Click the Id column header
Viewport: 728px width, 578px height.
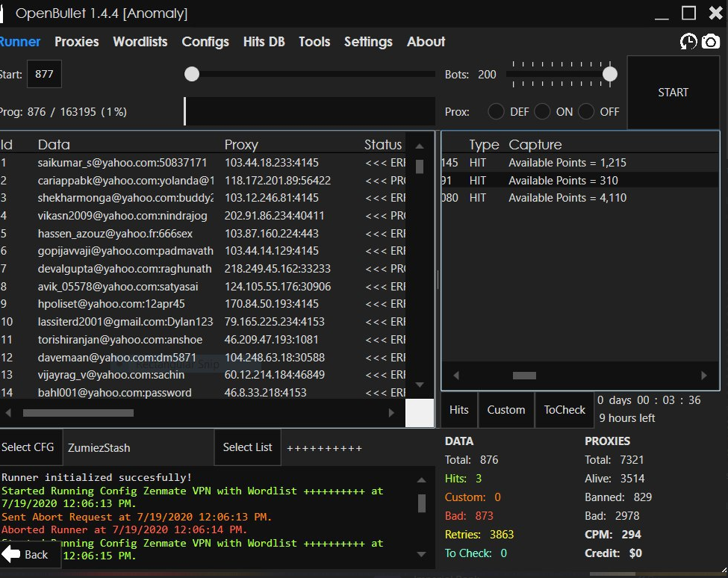point(7,144)
